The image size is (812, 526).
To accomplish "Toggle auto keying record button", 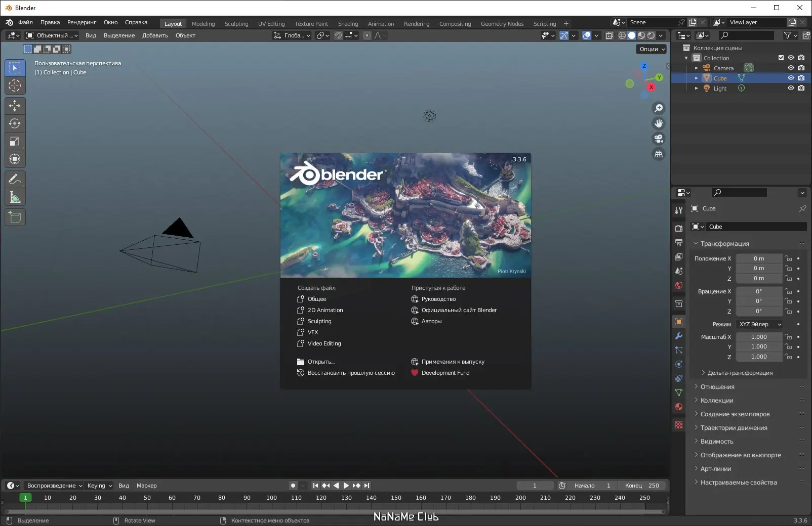I will click(x=293, y=486).
